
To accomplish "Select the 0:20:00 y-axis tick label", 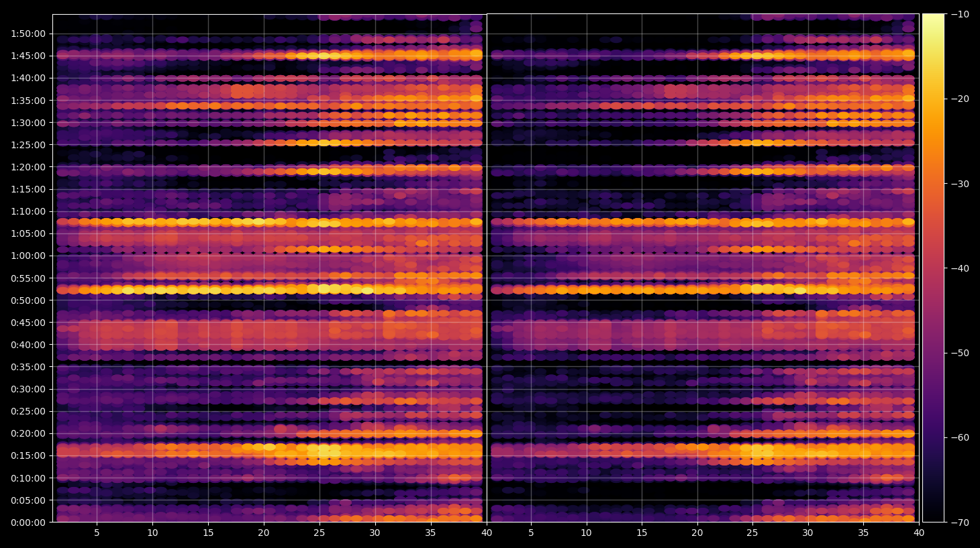I will pyautogui.click(x=28, y=433).
